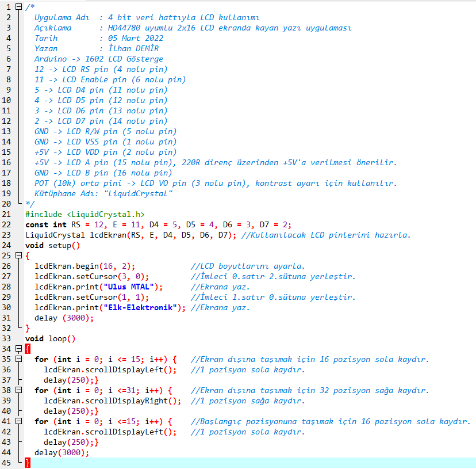Click the closing brace on line 32
The width and height of the screenshot is (476, 469).
click(28, 328)
